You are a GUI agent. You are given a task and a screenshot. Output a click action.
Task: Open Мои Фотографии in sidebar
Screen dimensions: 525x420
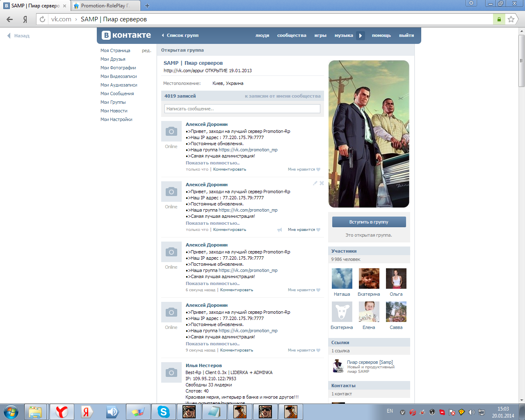tap(118, 68)
